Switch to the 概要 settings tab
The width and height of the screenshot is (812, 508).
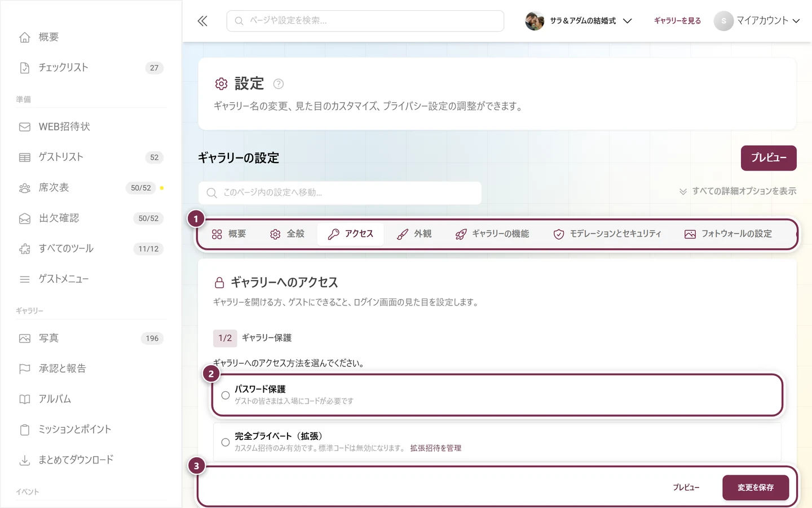click(x=229, y=234)
